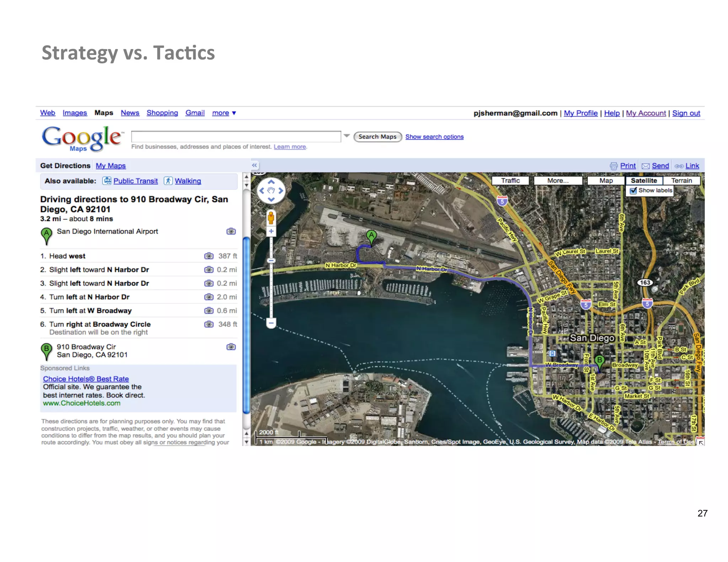Viewport: 728px width, 562px height.
Task: Click the Show search options link
Action: pyautogui.click(x=434, y=137)
